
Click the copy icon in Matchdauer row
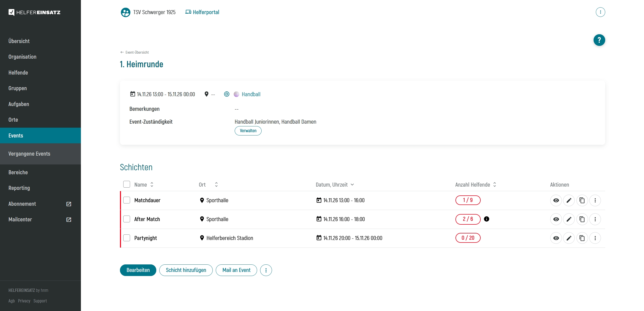pos(582,200)
